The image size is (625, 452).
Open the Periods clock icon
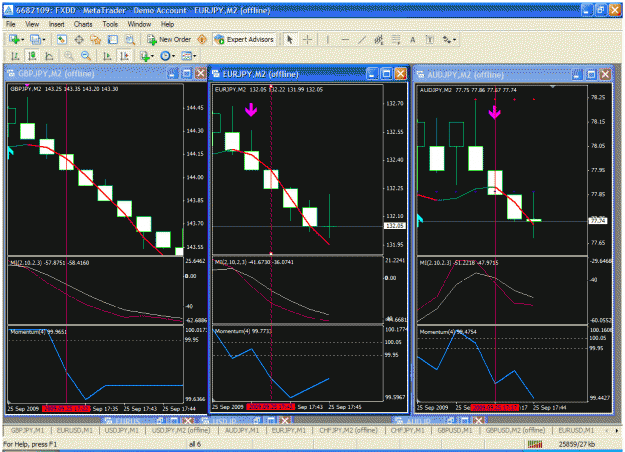(165, 56)
